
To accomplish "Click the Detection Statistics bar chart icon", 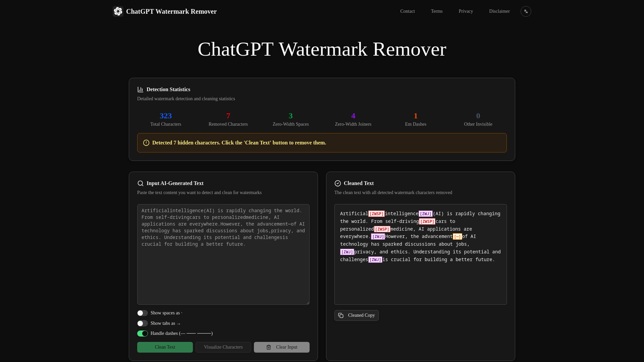I will click(141, 89).
